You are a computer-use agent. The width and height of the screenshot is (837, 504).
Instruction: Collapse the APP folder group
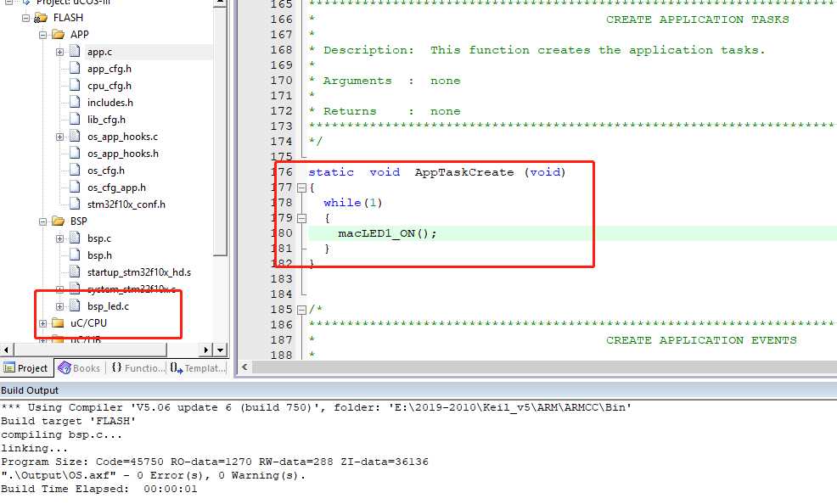point(42,35)
